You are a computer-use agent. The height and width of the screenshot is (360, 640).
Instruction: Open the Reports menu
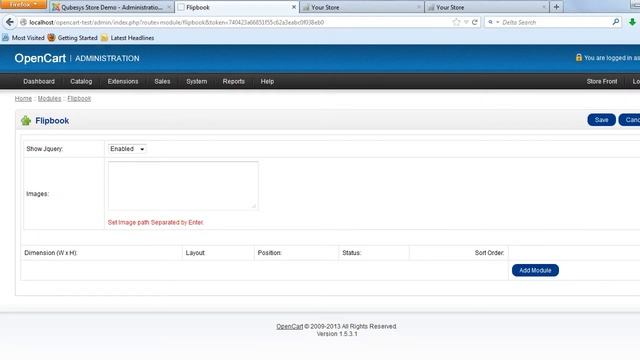coord(233,81)
